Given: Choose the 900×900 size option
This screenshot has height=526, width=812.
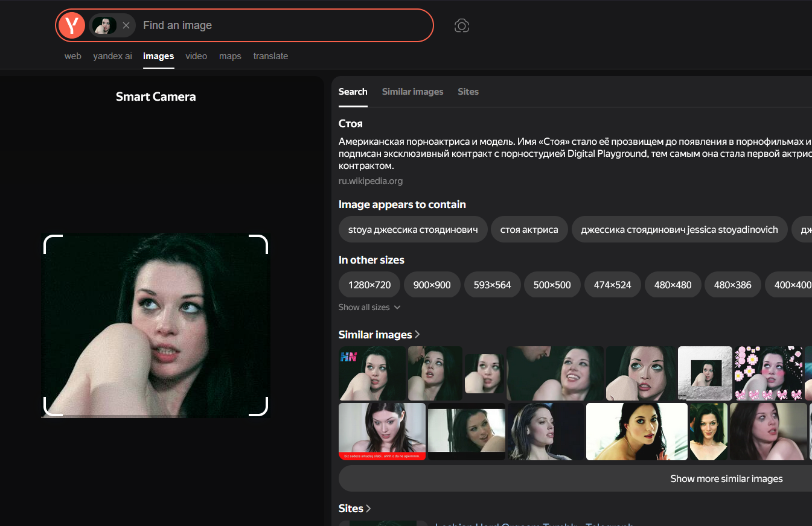Looking at the screenshot, I should (x=432, y=285).
